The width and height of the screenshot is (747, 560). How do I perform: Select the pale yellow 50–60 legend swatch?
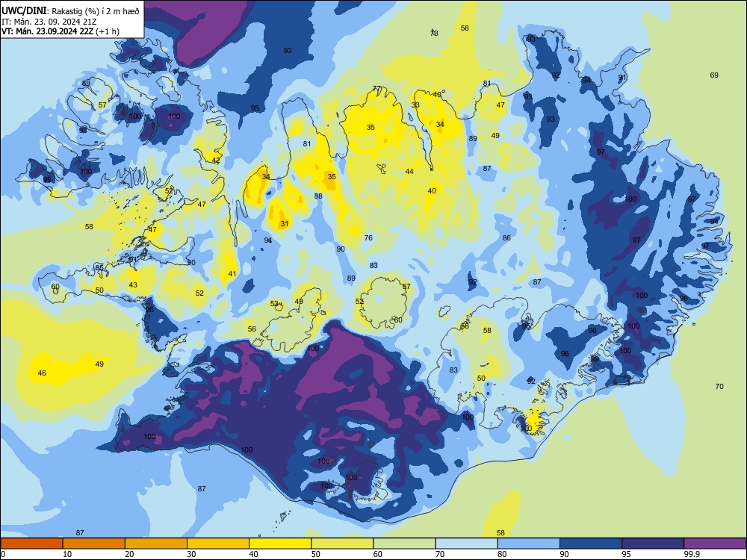[x=342, y=544]
